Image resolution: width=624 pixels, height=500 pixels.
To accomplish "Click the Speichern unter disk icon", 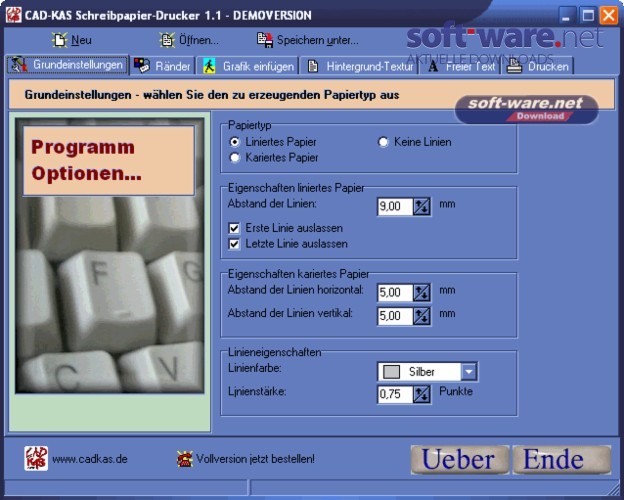I will click(x=265, y=40).
